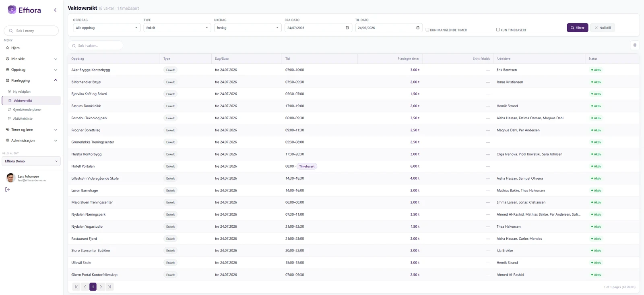This screenshot has height=295, width=644.
Task: Open the Til dato calendar picker icon
Action: click(418, 28)
